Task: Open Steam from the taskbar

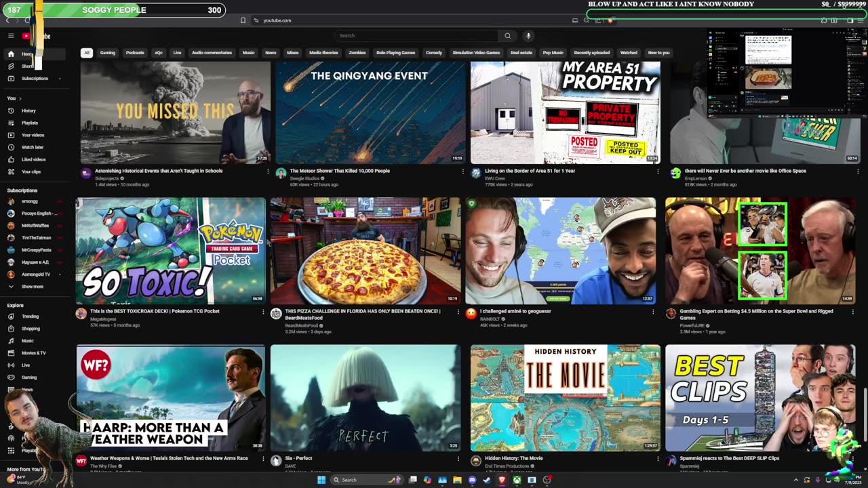Action: coord(487,480)
